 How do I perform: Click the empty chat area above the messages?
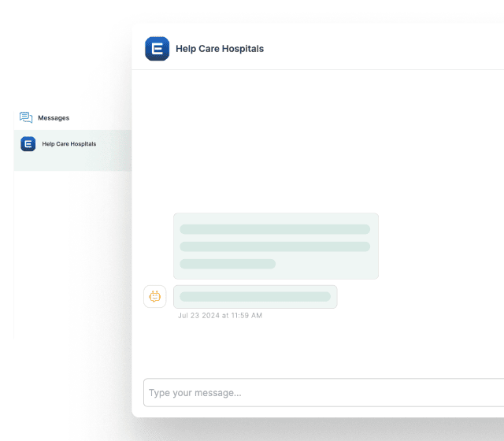click(315, 142)
